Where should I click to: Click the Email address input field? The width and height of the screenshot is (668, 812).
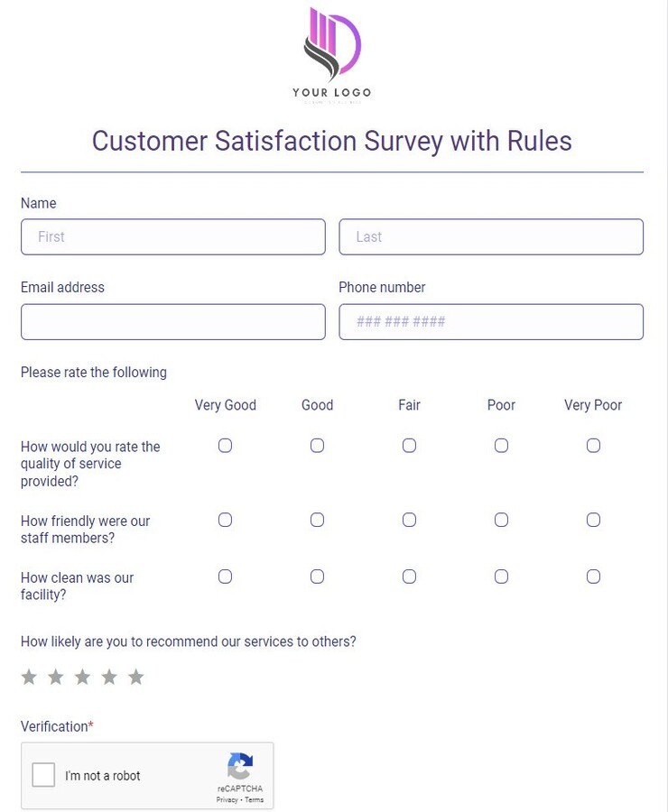[172, 321]
